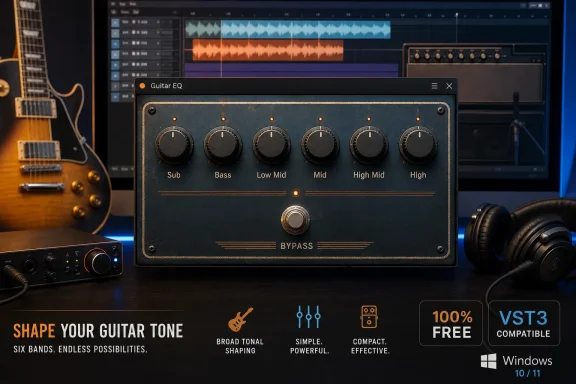Select the blue audio waveform clip

tap(288, 29)
